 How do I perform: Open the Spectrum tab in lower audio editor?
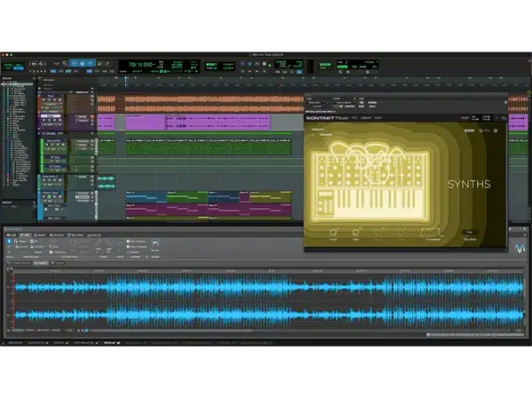[75, 235]
